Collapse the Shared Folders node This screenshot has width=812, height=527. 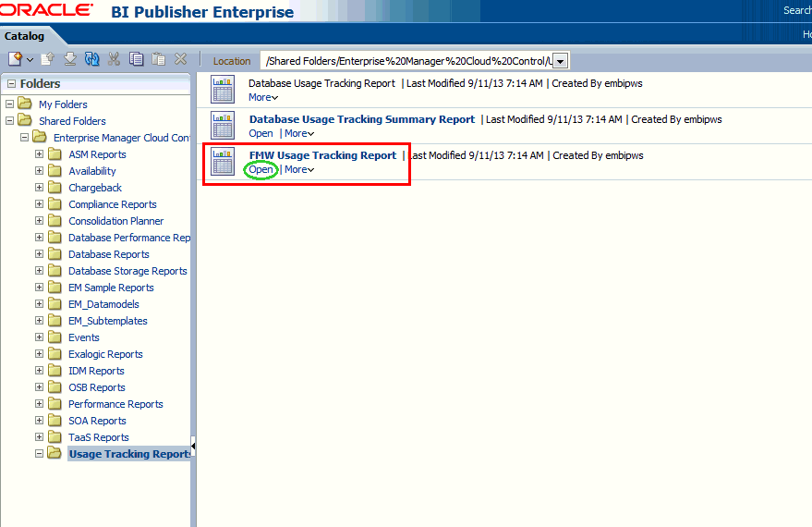[9, 121]
